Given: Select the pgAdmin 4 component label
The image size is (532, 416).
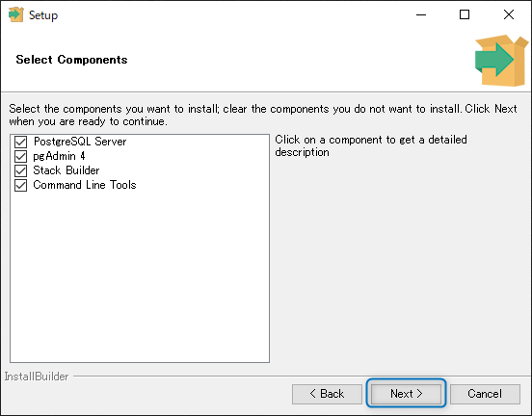Looking at the screenshot, I should coord(59,156).
